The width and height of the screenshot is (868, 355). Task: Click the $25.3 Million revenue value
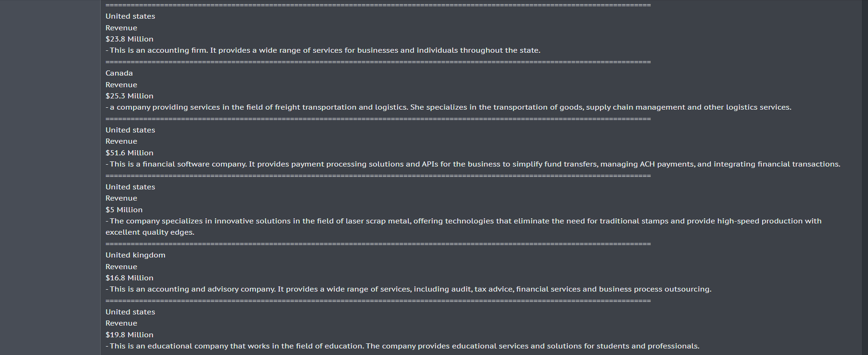click(129, 96)
